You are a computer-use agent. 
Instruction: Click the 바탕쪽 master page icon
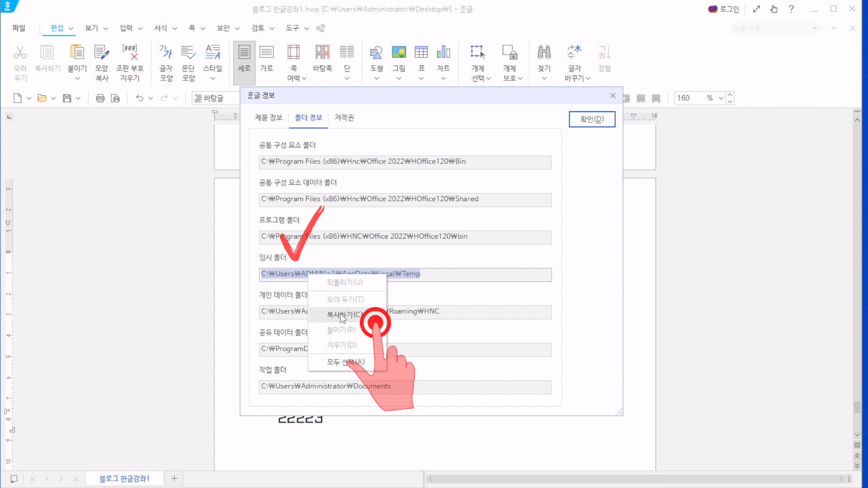tap(322, 53)
